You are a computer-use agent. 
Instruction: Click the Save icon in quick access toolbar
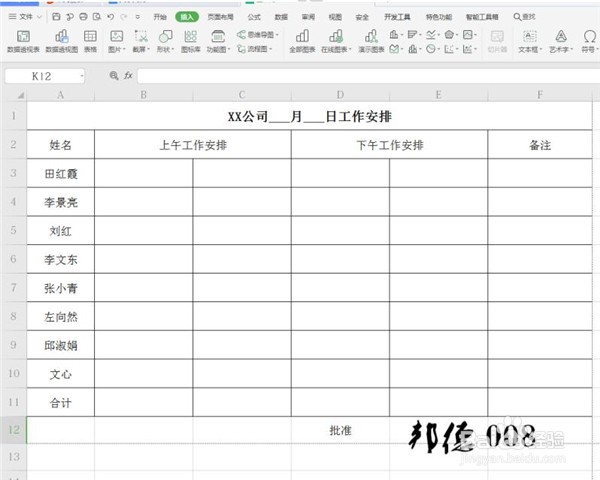[x=56, y=16]
